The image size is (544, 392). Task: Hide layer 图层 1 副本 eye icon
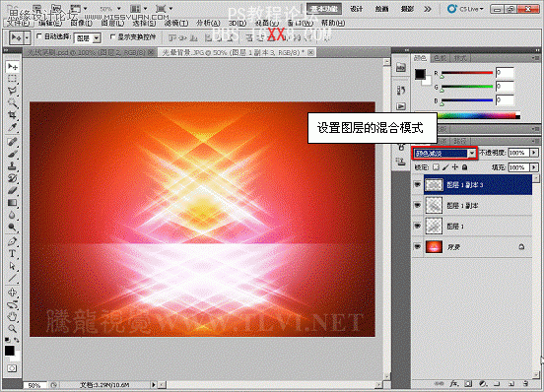(418, 206)
